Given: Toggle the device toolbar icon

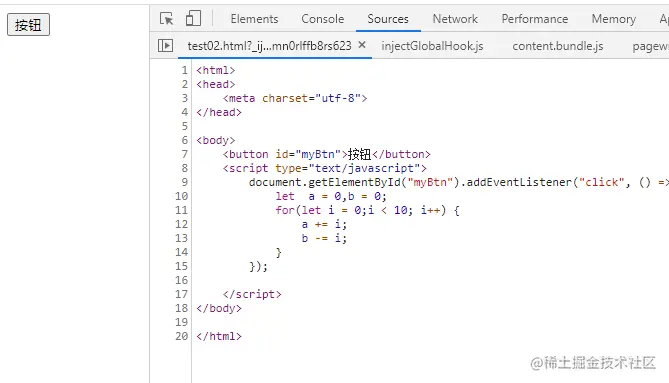Looking at the screenshot, I should coord(193,19).
